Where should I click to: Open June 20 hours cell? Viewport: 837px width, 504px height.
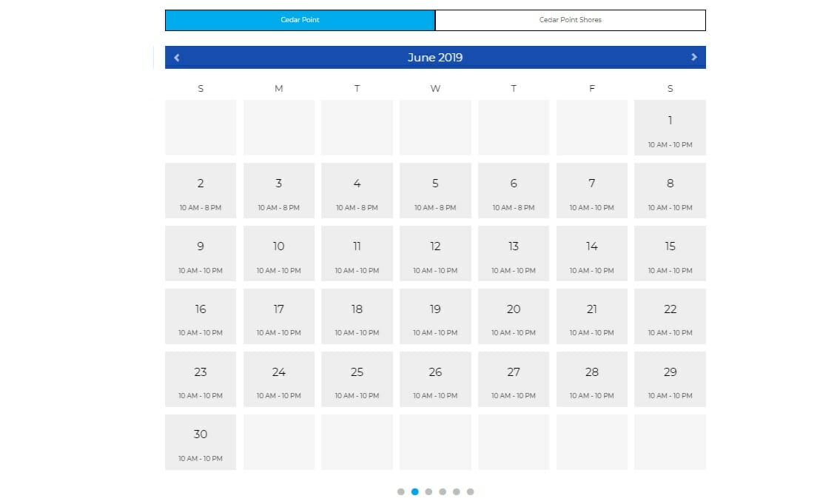pos(514,317)
